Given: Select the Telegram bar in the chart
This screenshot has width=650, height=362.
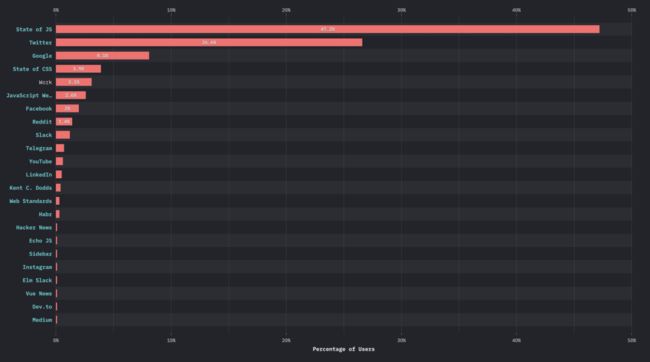Looking at the screenshot, I should tap(60, 148).
